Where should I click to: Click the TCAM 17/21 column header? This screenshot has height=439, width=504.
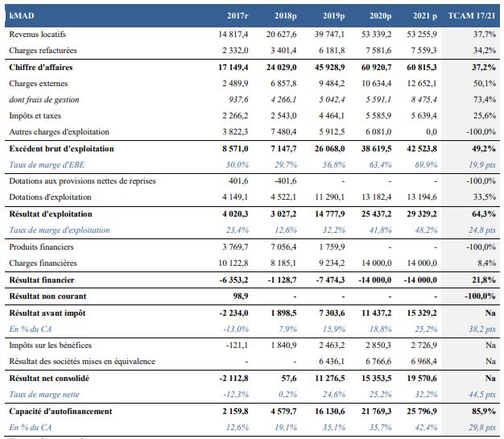pyautogui.click(x=471, y=16)
